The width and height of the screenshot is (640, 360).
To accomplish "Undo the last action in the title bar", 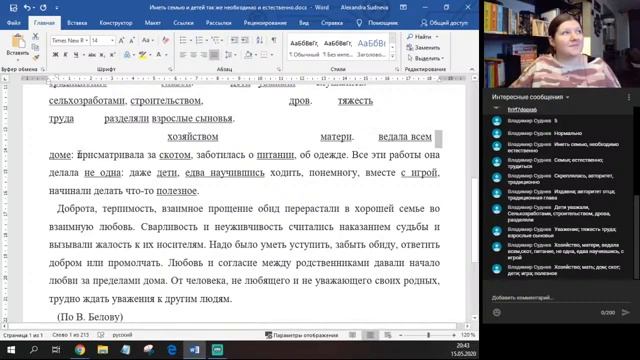I will 27,7.
